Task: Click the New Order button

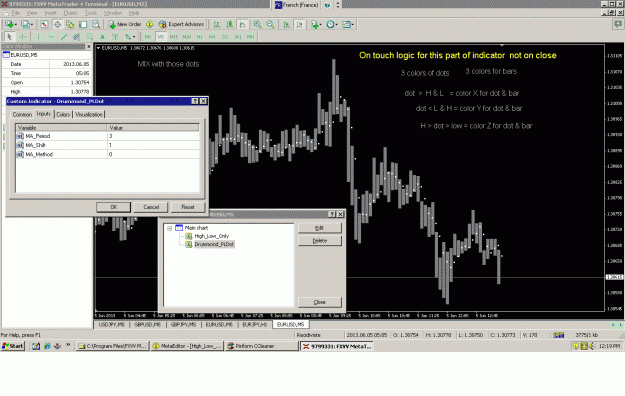Action: [125, 24]
